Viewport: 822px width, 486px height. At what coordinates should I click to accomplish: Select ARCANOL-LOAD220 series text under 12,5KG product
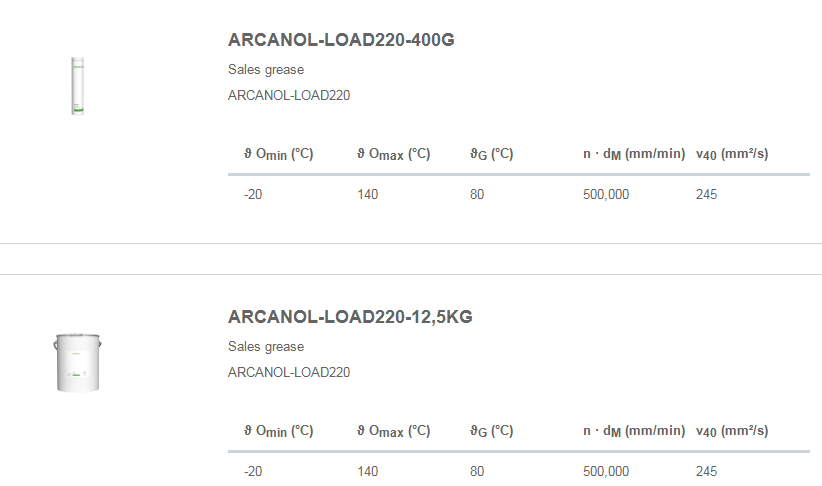point(289,373)
